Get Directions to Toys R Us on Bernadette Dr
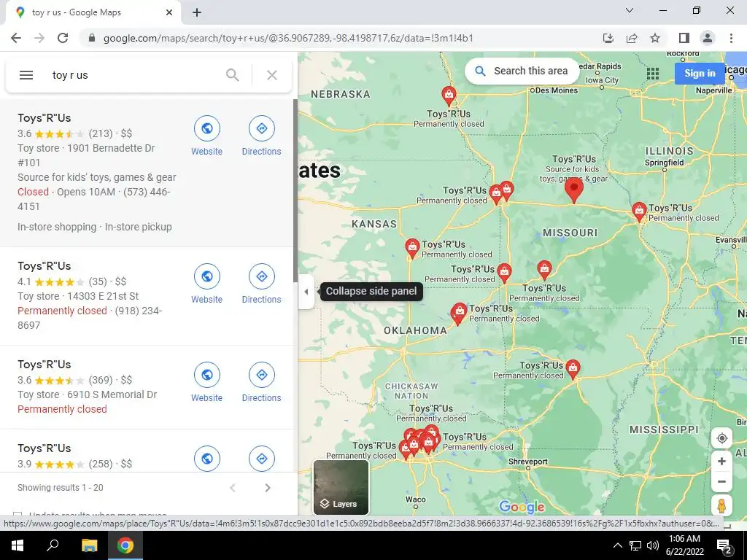This screenshot has height=560, width=747. click(x=262, y=136)
